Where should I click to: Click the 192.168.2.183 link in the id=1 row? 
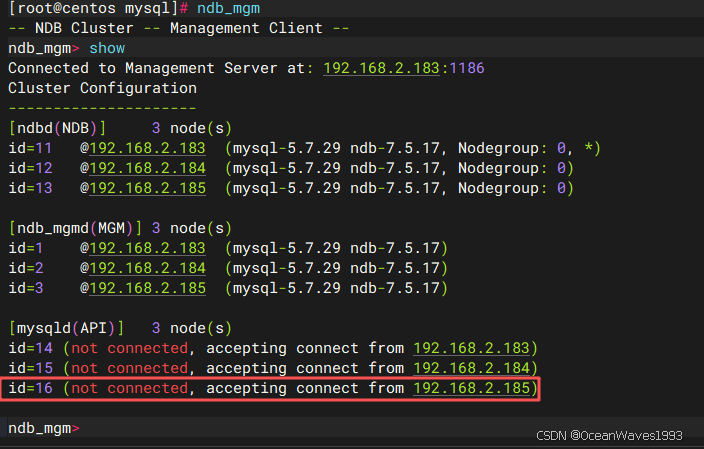pos(147,248)
